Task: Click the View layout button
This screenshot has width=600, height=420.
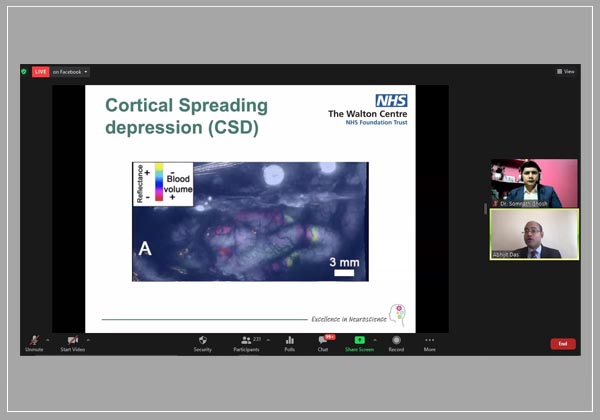Action: tap(566, 72)
